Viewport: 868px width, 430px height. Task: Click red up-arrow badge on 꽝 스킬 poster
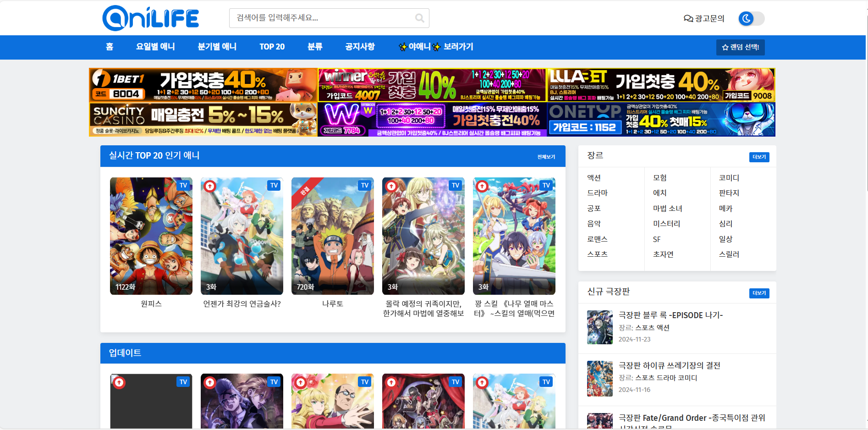[x=482, y=186]
